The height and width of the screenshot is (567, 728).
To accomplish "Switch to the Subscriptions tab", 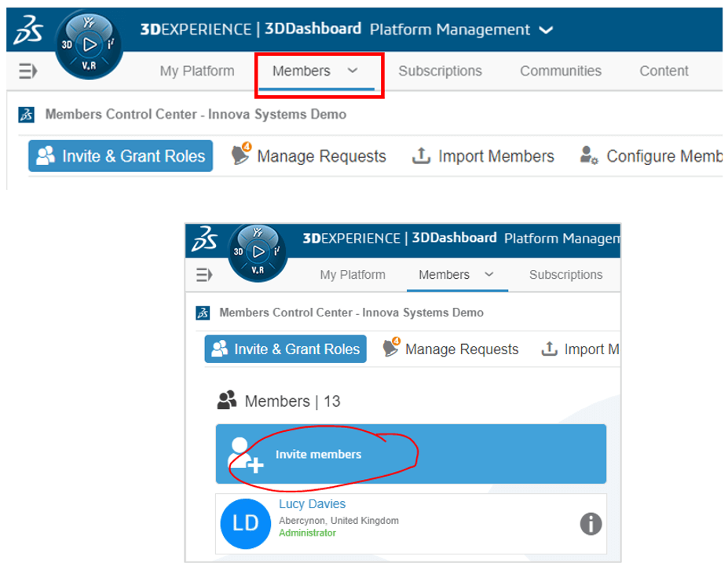I will click(x=440, y=71).
